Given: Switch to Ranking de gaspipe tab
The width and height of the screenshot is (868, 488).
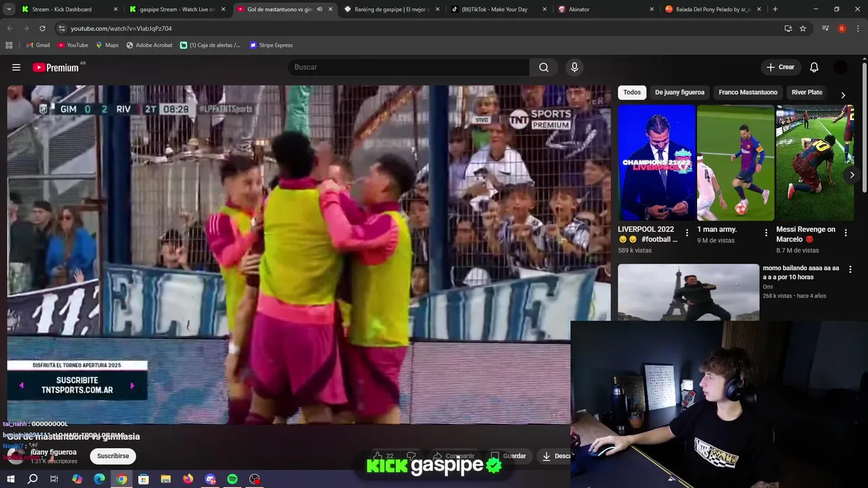Looking at the screenshot, I should 392,9.
